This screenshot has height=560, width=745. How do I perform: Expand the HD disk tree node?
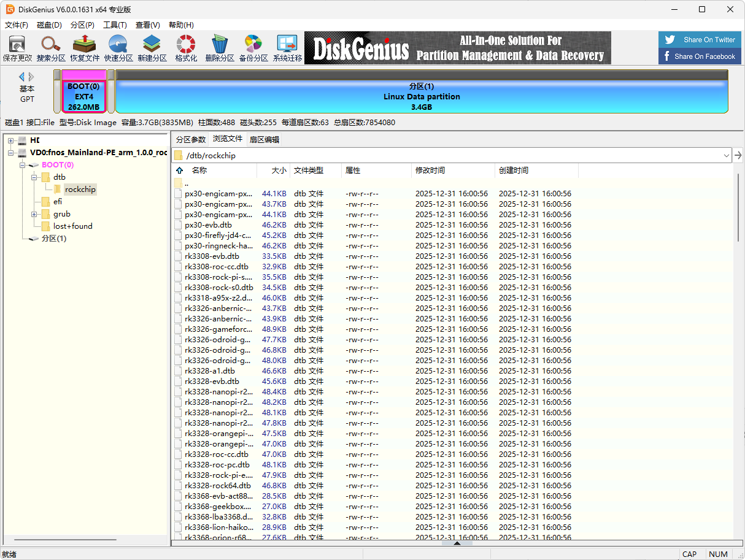pos(10,140)
